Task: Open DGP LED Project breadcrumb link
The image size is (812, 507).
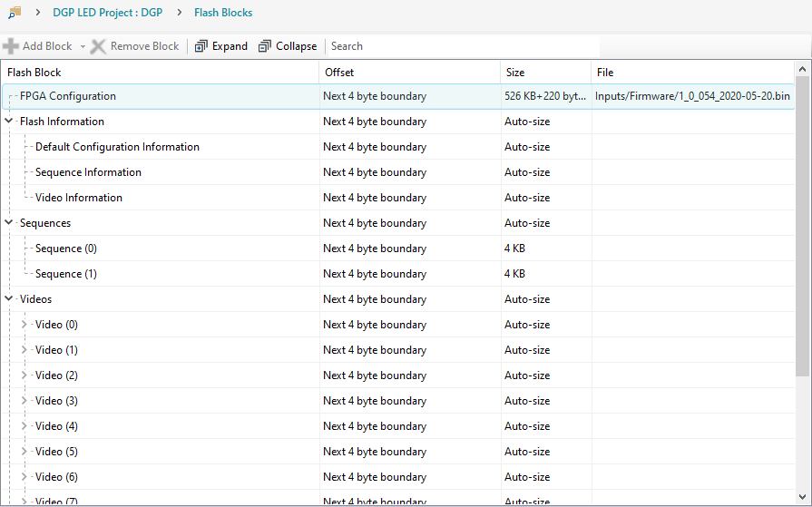Action: tap(107, 13)
